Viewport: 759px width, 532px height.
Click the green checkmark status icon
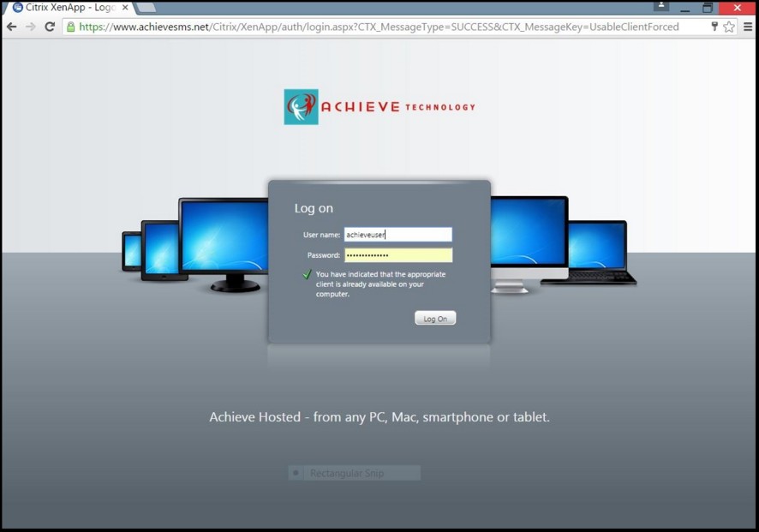click(307, 274)
